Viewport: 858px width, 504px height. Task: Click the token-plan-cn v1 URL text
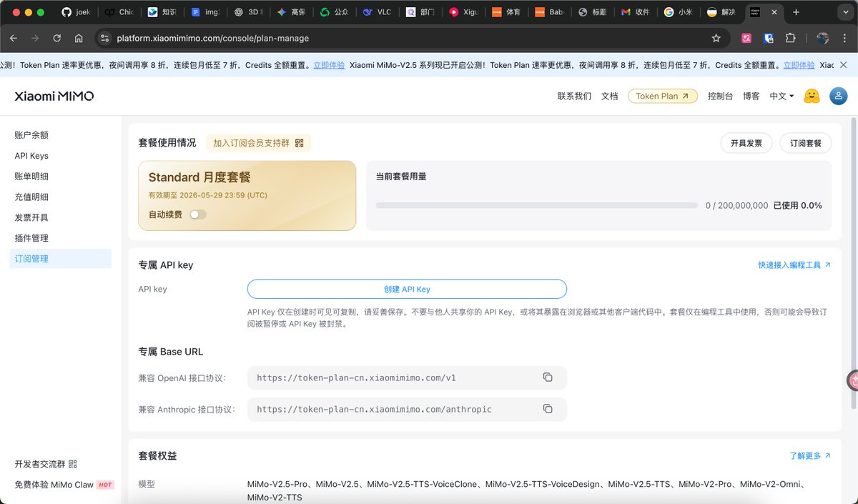click(356, 377)
